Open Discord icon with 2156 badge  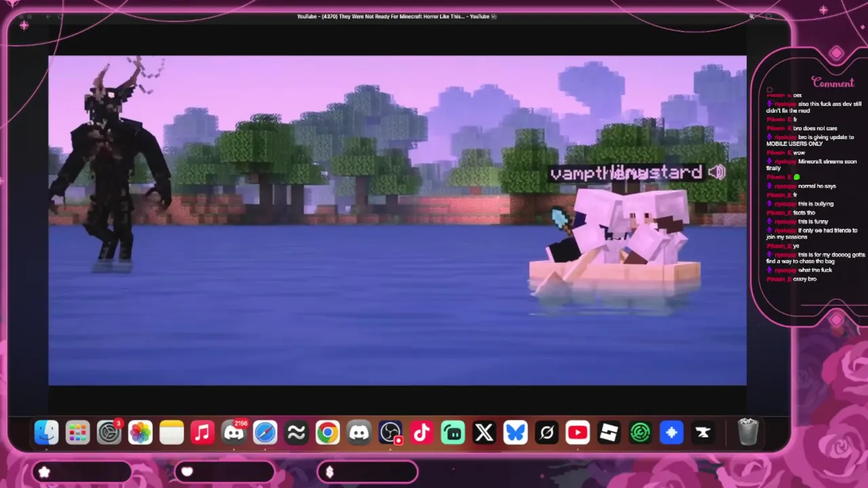click(234, 432)
